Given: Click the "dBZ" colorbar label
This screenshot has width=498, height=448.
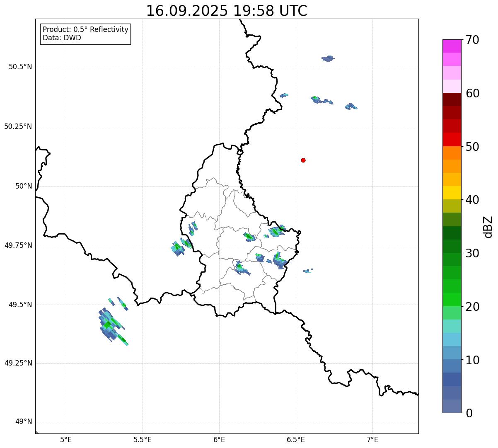Looking at the screenshot, I should point(488,227).
